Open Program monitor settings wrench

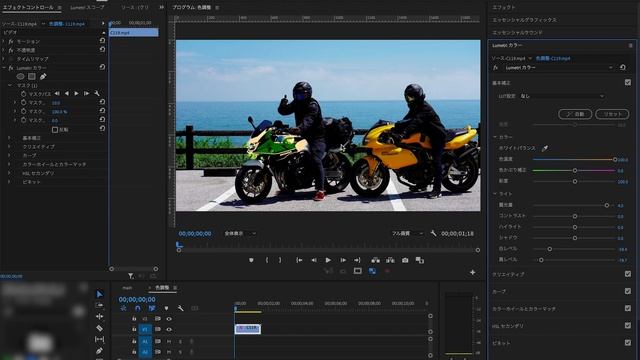433,233
